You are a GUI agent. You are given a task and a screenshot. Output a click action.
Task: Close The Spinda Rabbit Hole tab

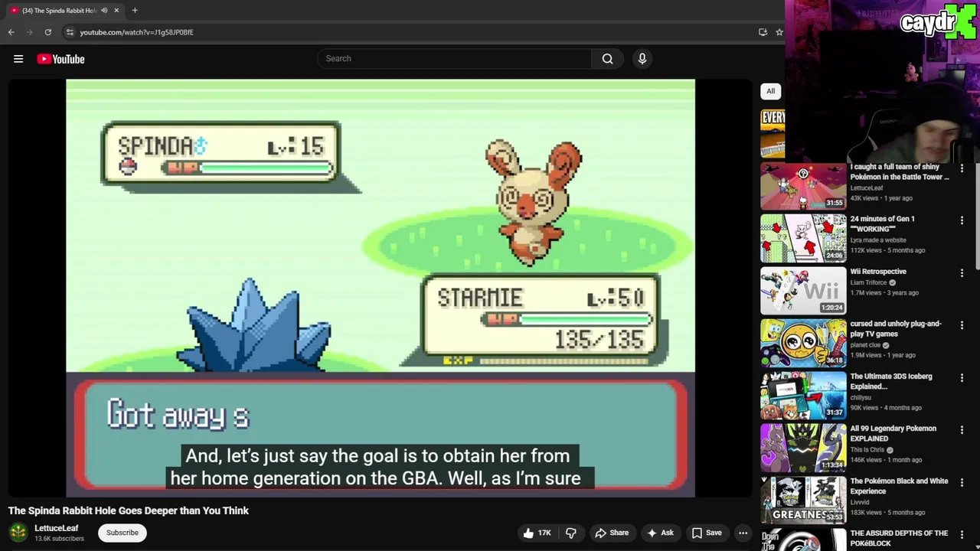[116, 10]
